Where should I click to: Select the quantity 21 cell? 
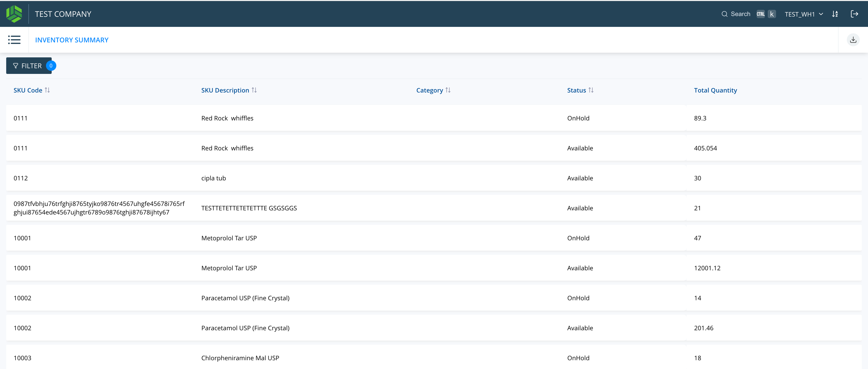697,208
